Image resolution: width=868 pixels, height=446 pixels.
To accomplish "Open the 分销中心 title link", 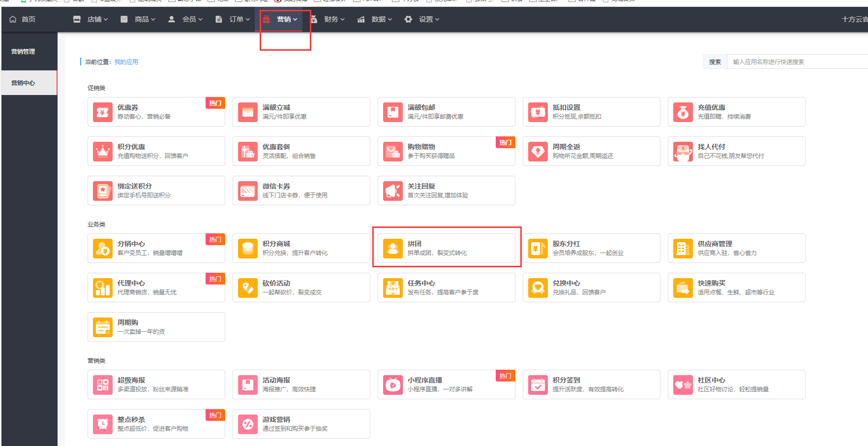I will [131, 244].
